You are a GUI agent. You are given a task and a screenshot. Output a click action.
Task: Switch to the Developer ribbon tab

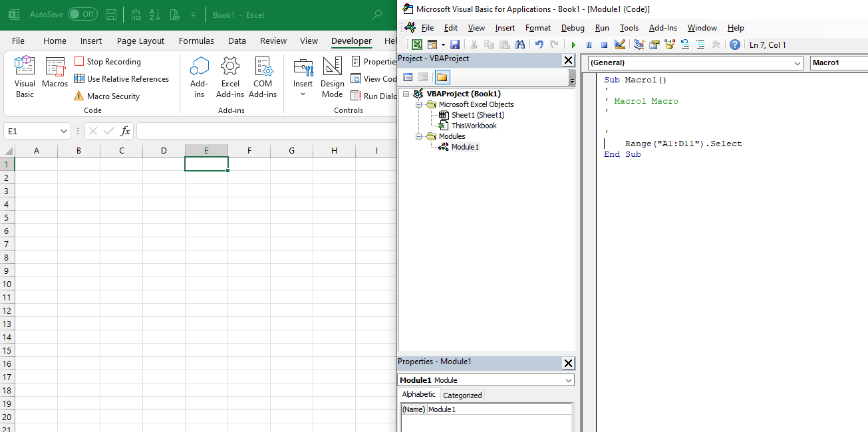[351, 41]
